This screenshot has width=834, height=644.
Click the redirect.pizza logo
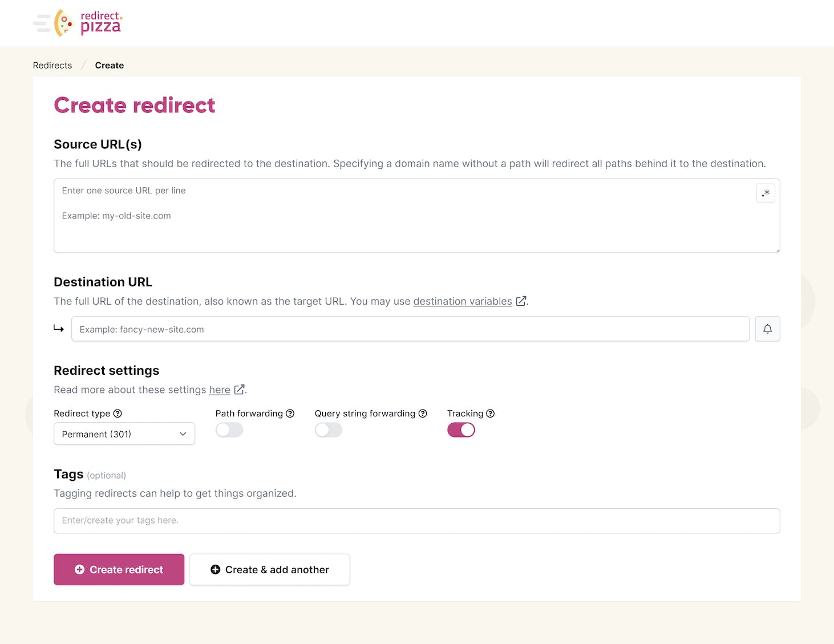(78, 23)
